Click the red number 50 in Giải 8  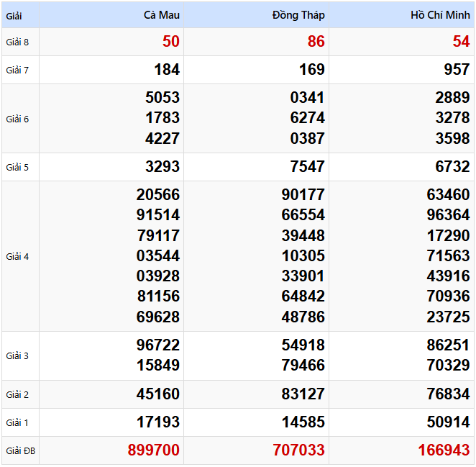pos(171,42)
